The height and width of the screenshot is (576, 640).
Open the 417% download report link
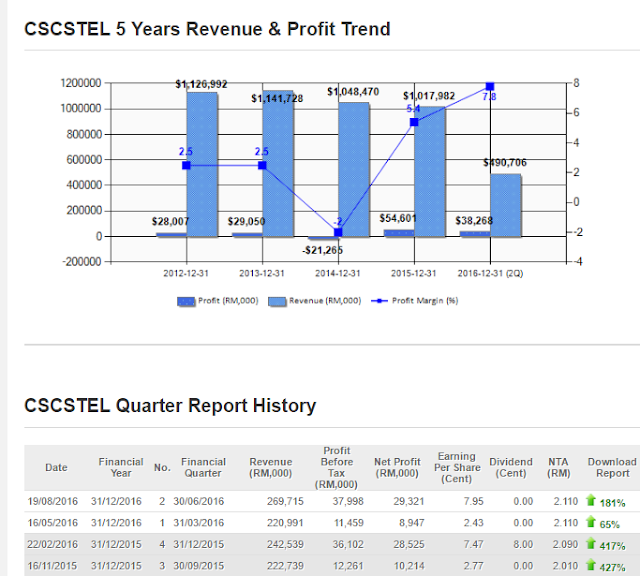pos(612,546)
